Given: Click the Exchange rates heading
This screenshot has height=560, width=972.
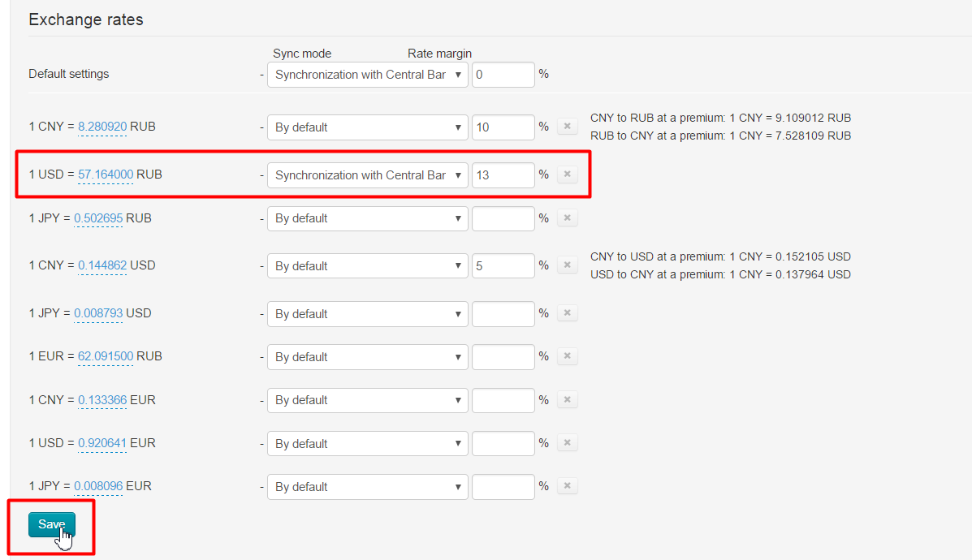Looking at the screenshot, I should tap(85, 19).
